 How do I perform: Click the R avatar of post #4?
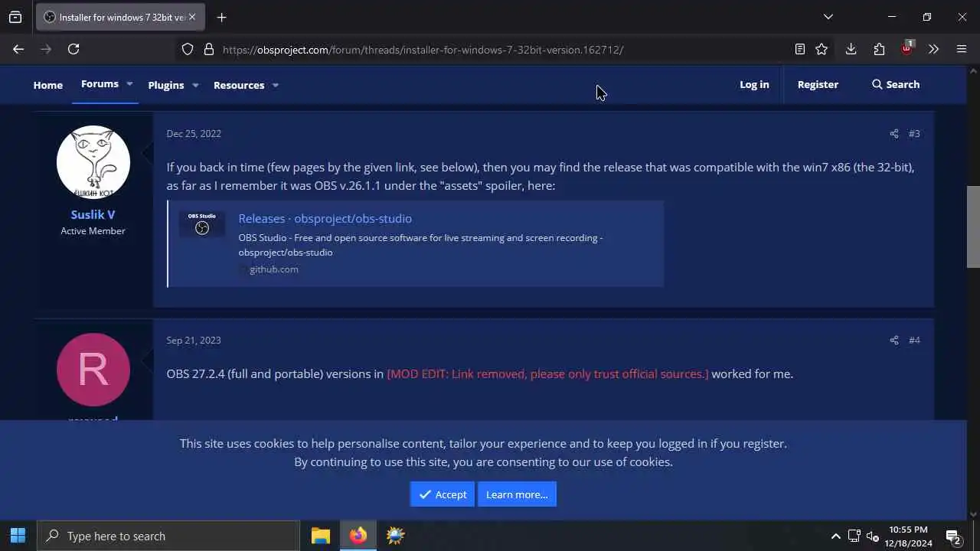click(93, 370)
